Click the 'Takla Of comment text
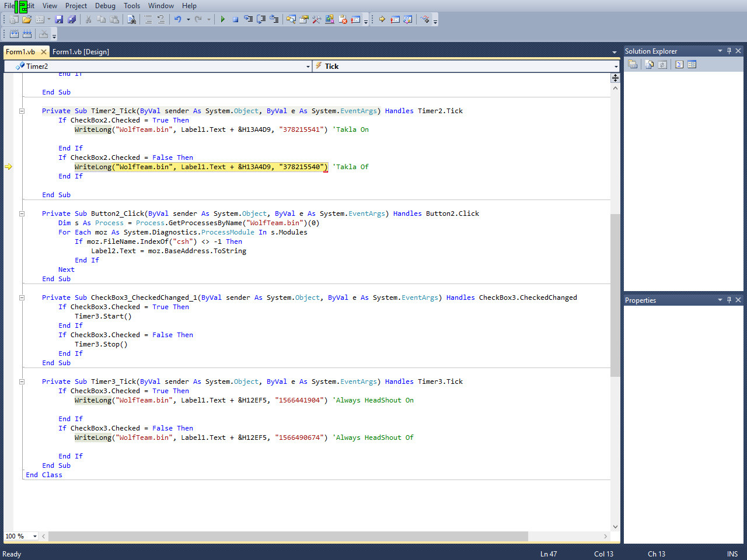747x560 pixels. pyautogui.click(x=351, y=167)
